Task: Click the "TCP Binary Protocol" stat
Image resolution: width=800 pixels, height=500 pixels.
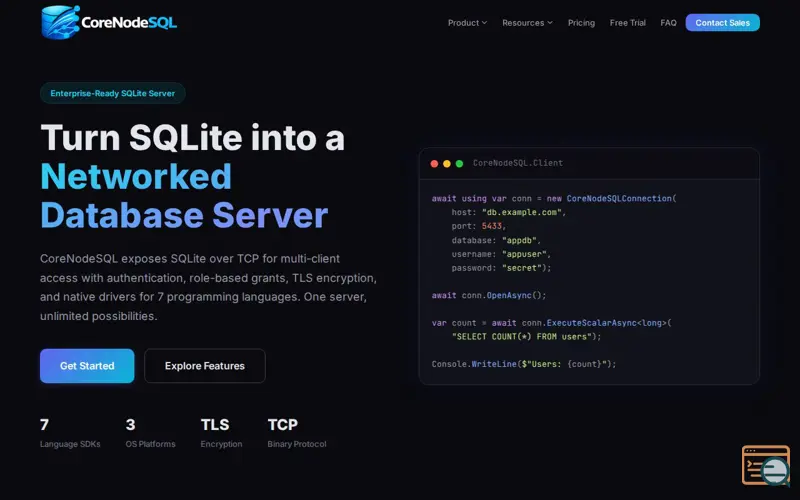Action: [297, 433]
